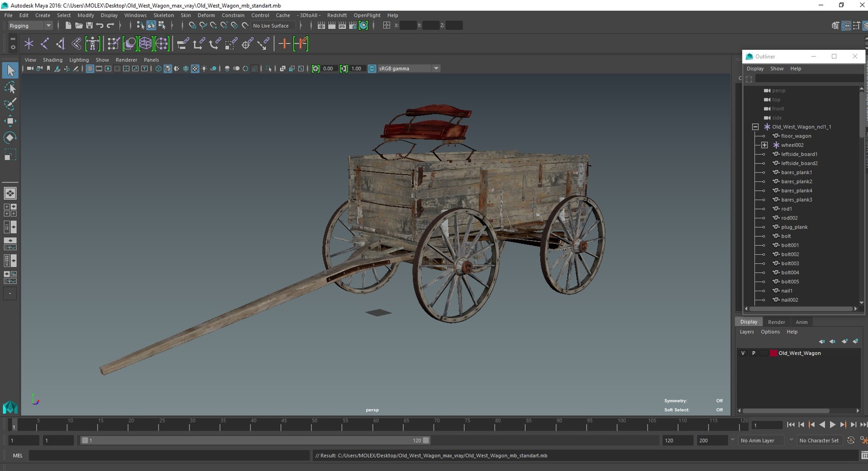Select the Scale tool in toolbox

[10, 155]
